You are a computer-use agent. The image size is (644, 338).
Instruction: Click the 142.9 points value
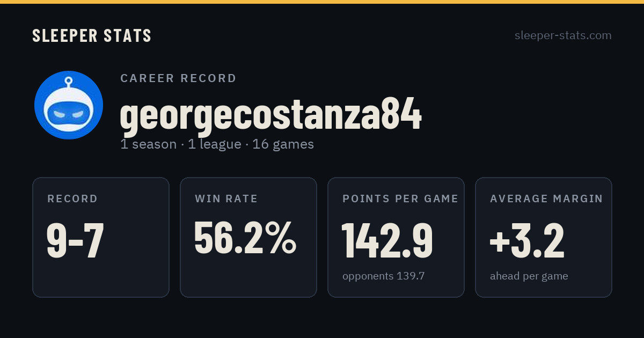click(387, 240)
